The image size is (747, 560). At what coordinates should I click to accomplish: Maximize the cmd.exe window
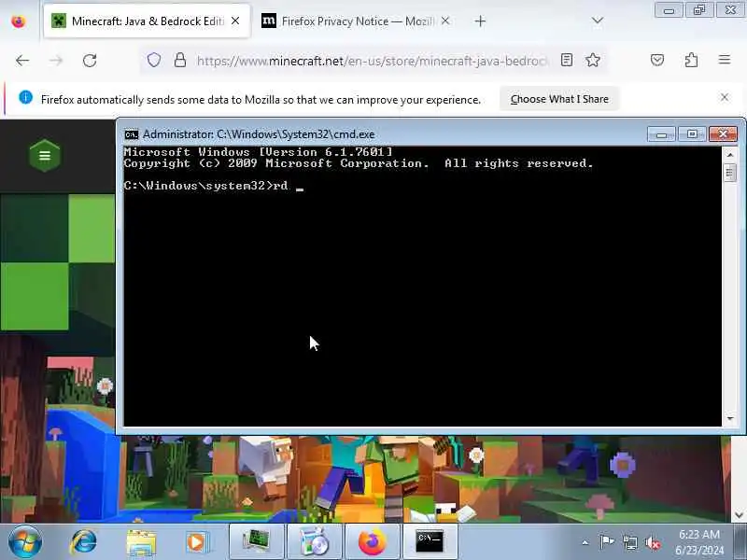pos(692,134)
